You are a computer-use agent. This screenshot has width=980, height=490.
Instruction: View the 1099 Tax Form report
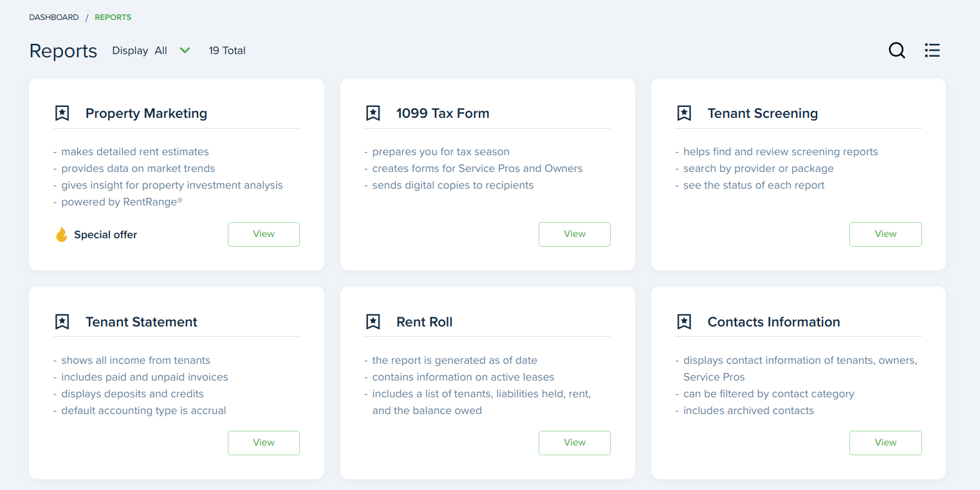pos(574,234)
